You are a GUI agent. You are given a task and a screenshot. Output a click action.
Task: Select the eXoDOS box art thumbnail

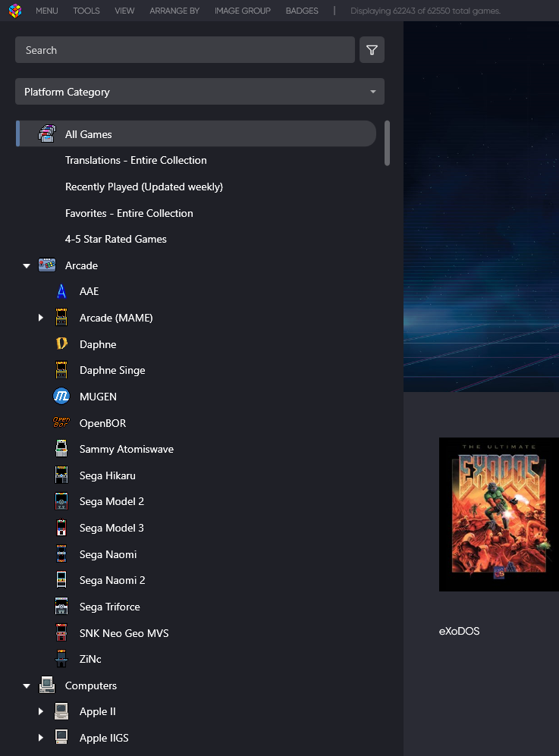pos(499,514)
